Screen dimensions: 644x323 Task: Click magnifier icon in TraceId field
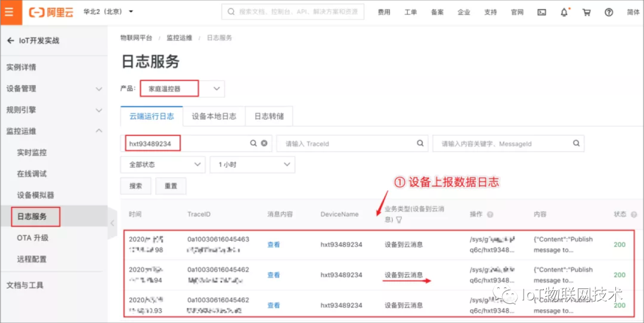pyautogui.click(x=420, y=143)
